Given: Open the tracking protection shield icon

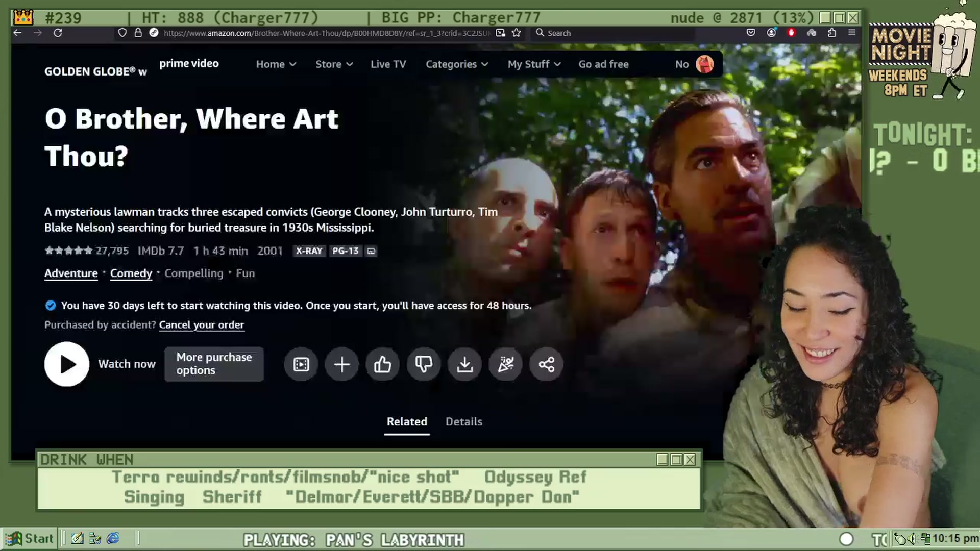Looking at the screenshot, I should coord(122,33).
